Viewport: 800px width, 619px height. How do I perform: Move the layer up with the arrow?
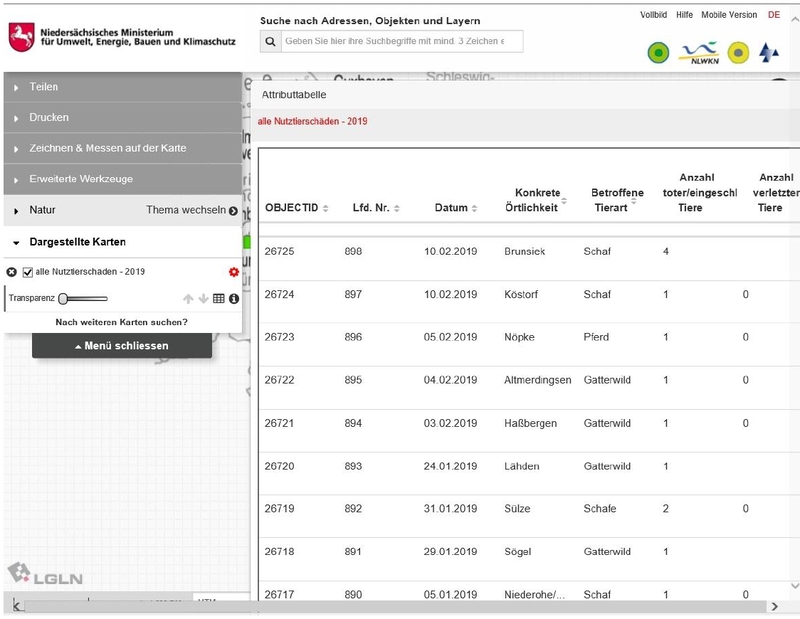pos(188,298)
